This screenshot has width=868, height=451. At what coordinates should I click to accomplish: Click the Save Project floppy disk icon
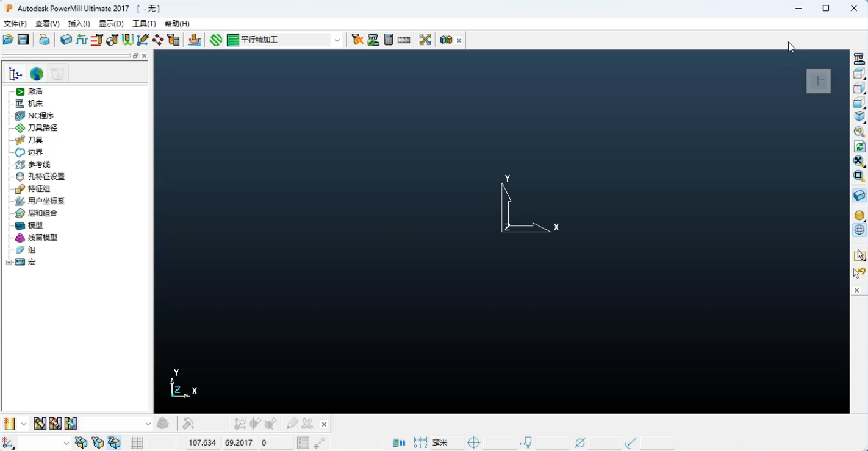point(23,40)
